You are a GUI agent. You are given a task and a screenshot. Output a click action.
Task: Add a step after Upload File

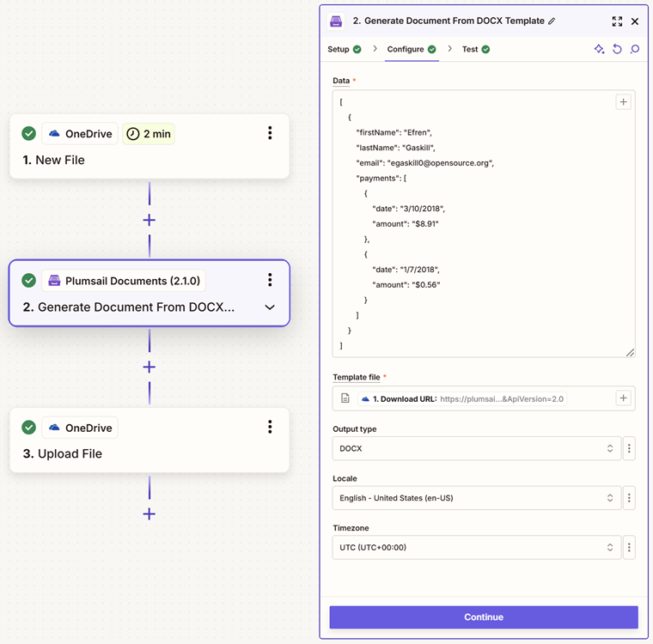pyautogui.click(x=150, y=514)
